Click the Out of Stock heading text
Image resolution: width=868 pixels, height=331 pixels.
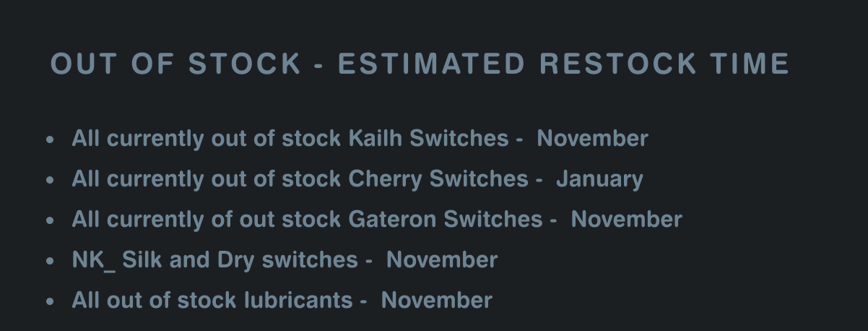click(x=420, y=64)
